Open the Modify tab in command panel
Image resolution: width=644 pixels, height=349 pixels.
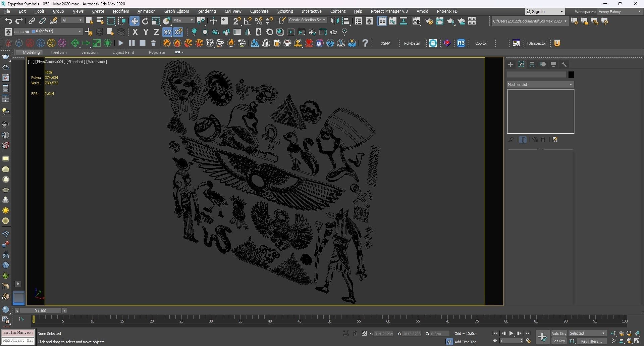pos(521,64)
